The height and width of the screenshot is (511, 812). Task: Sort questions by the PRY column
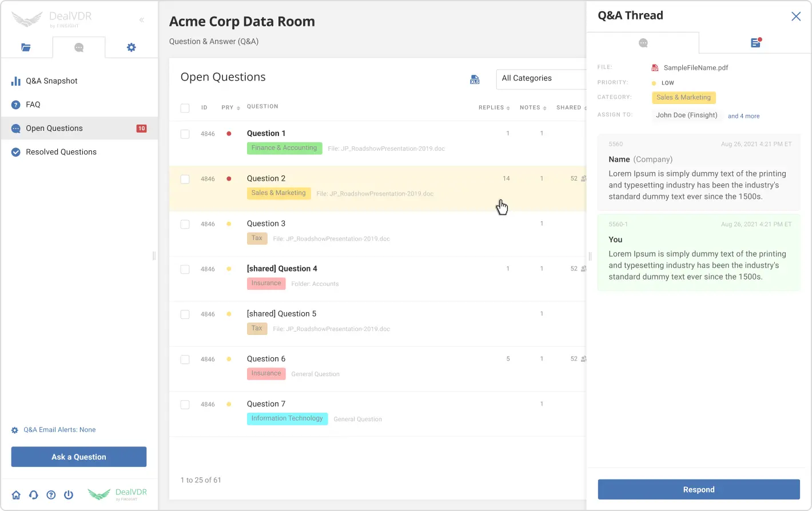click(x=230, y=107)
